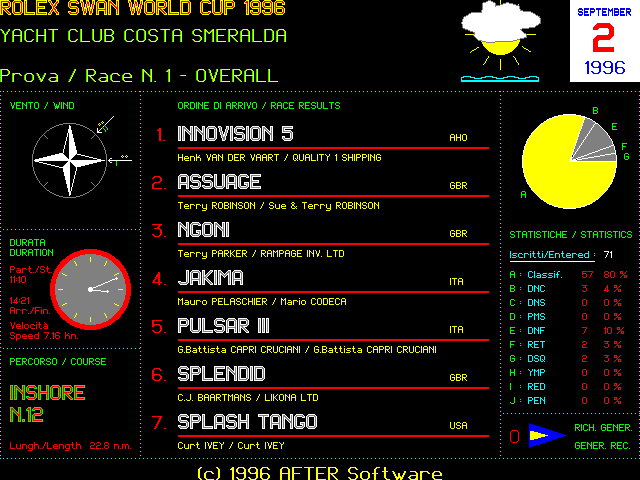The image size is (640, 480).
Task: Click the Prova / Race N. 1 - OVERALL title
Action: point(139,76)
